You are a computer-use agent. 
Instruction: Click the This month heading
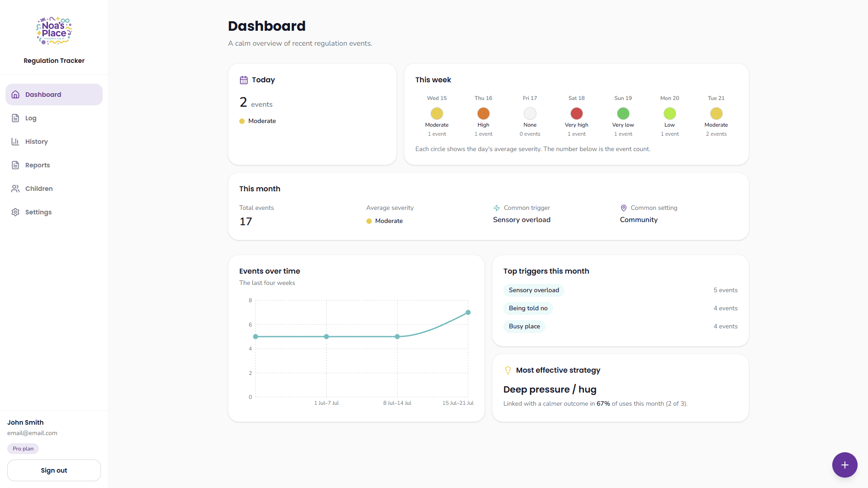260,189
